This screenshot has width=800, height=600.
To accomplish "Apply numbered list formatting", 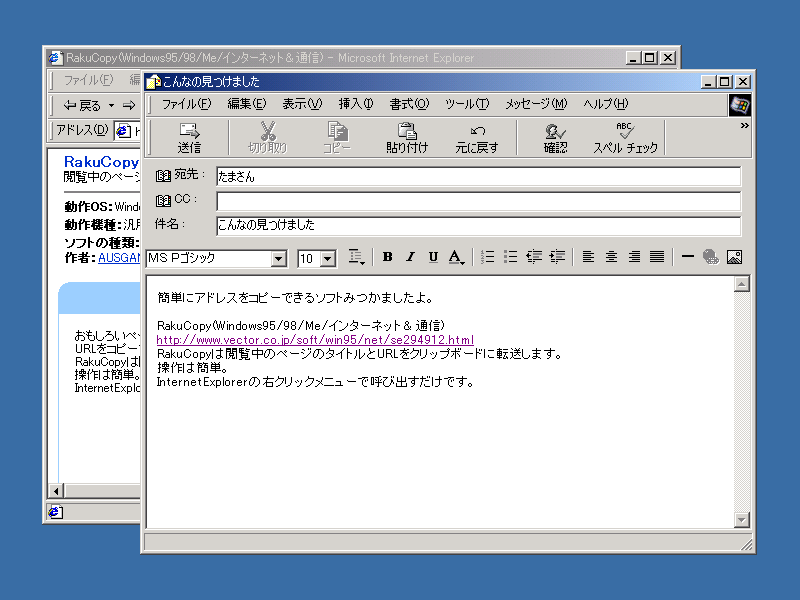I will 487,257.
